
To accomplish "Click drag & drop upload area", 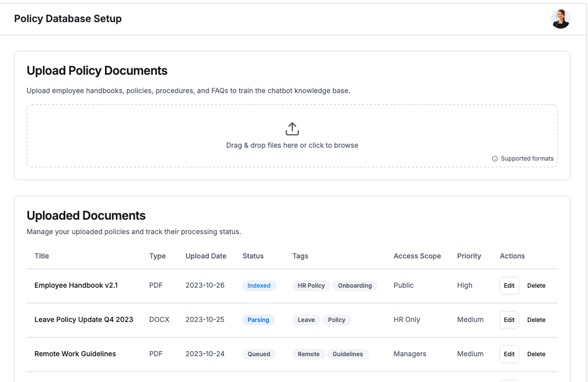I will (x=292, y=145).
